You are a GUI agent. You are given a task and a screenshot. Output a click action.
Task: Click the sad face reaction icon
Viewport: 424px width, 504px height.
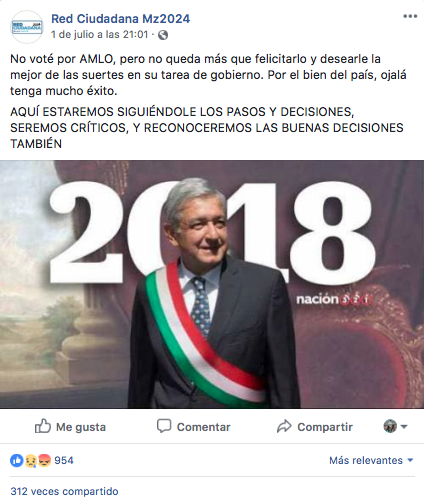click(31, 461)
